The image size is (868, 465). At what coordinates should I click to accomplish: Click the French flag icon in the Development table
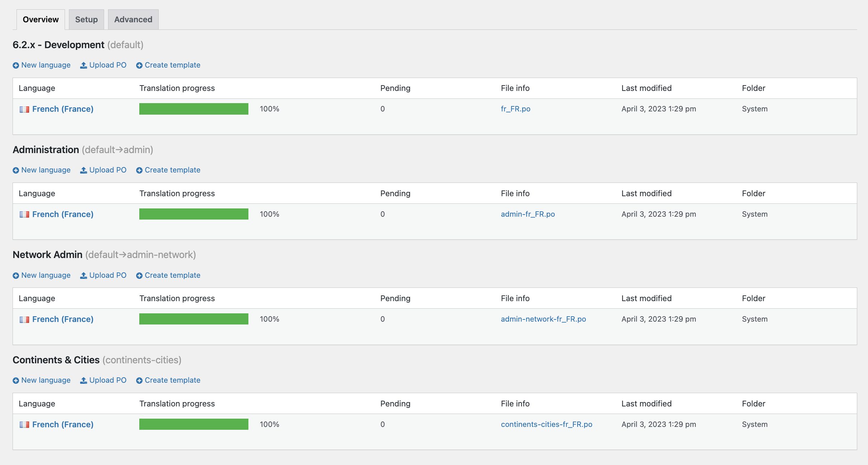coord(24,109)
